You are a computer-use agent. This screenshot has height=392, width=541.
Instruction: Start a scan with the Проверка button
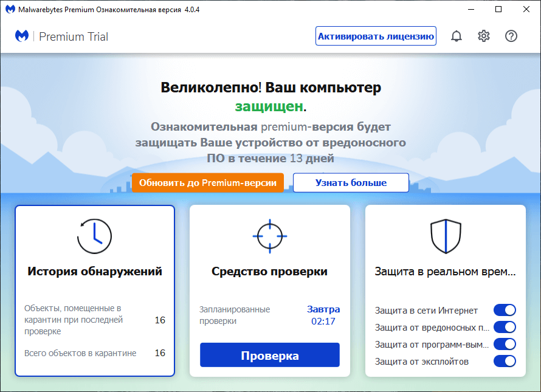point(269,355)
